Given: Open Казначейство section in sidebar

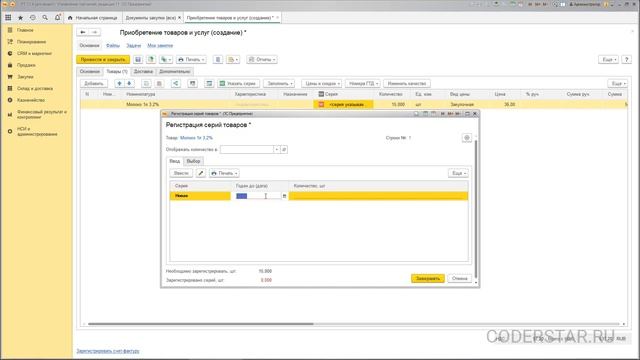Looking at the screenshot, I should [x=31, y=100].
